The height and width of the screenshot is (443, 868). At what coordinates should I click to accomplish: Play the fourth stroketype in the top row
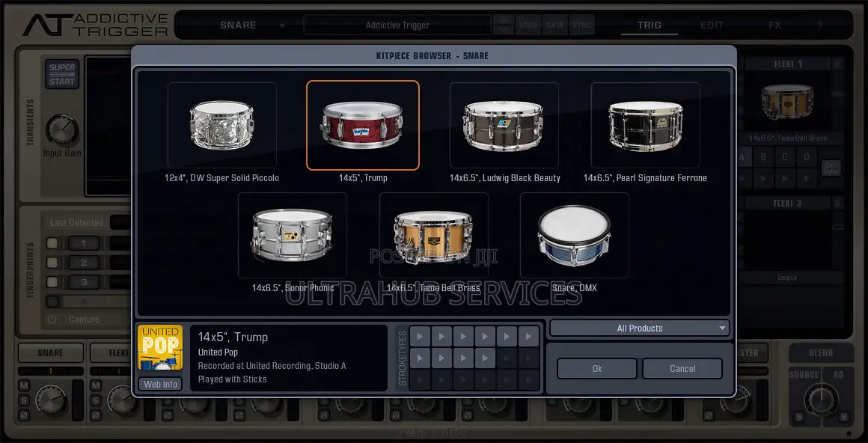tap(485, 336)
